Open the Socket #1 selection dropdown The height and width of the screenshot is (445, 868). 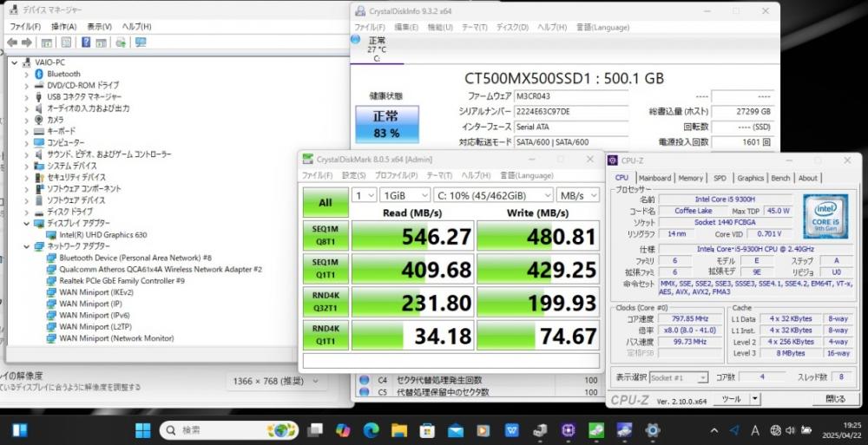tap(679, 378)
